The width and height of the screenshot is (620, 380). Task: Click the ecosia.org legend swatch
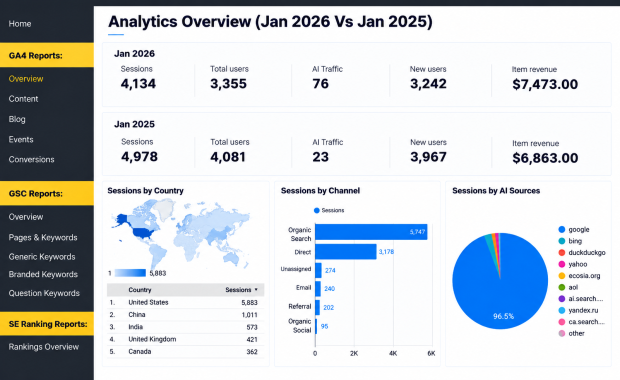tap(561, 276)
